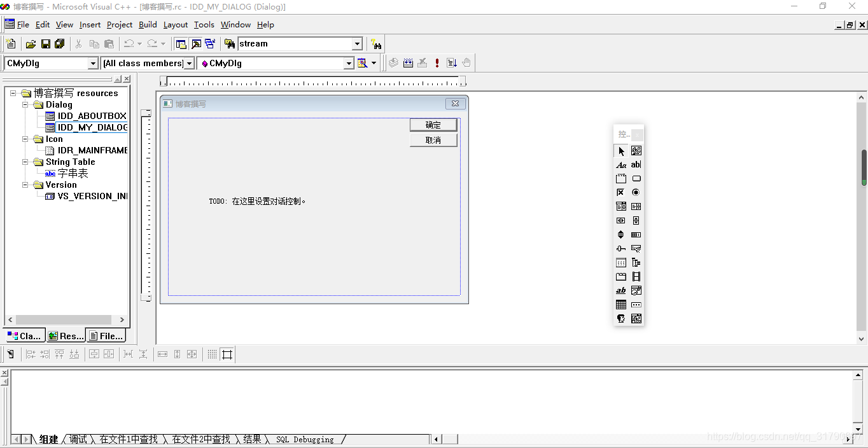The height and width of the screenshot is (448, 868).
Task: Select the Picture control tool
Action: [636, 151]
